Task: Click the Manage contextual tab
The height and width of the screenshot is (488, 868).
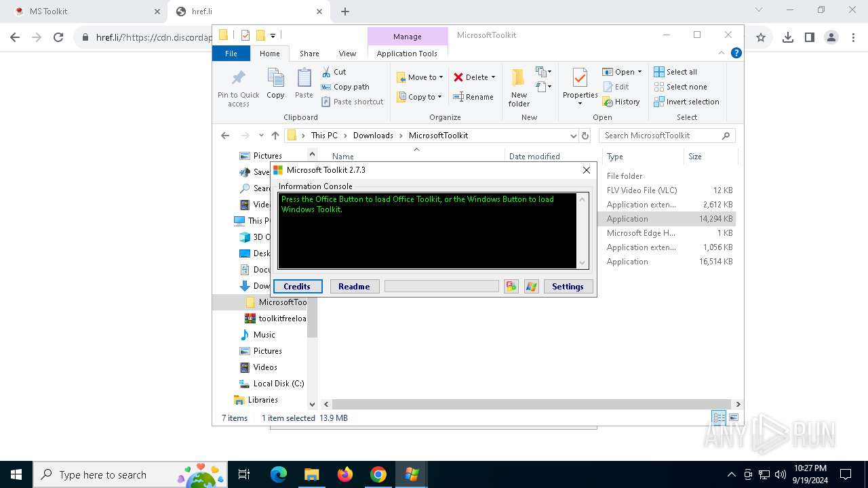Action: [x=408, y=37]
